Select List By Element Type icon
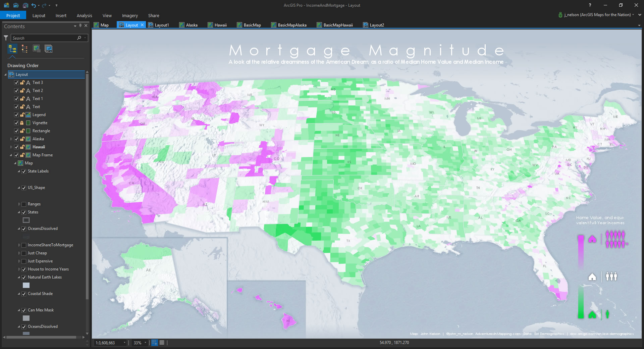Viewport: 644px width, 349px height. (x=24, y=49)
